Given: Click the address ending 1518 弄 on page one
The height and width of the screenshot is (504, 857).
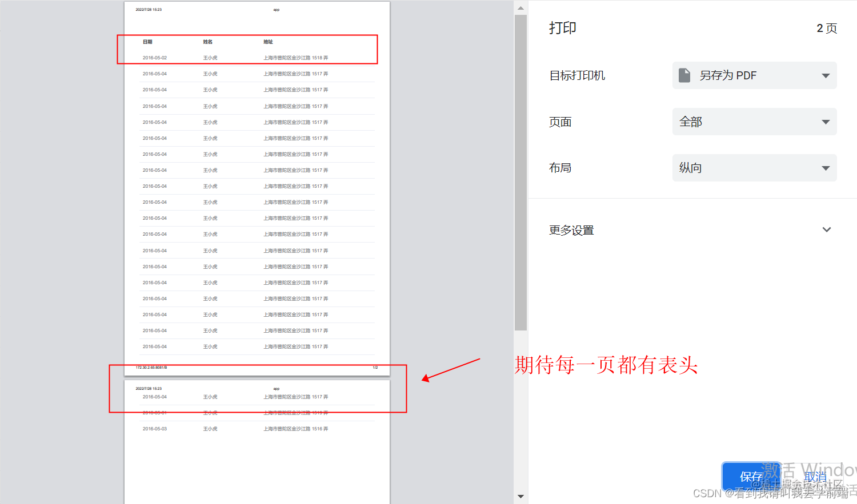Looking at the screenshot, I should click(x=296, y=58).
